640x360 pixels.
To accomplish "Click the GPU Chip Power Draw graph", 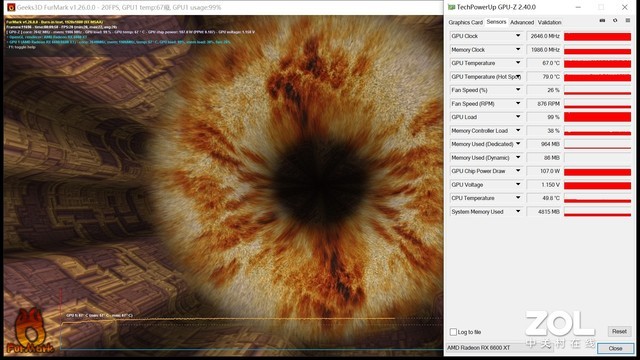I will click(x=598, y=171).
